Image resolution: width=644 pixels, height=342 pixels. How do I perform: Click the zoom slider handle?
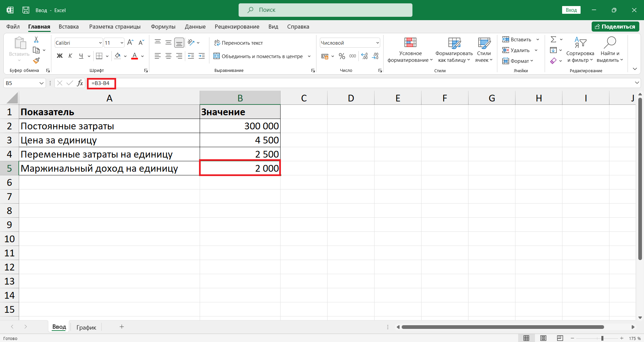point(602,338)
